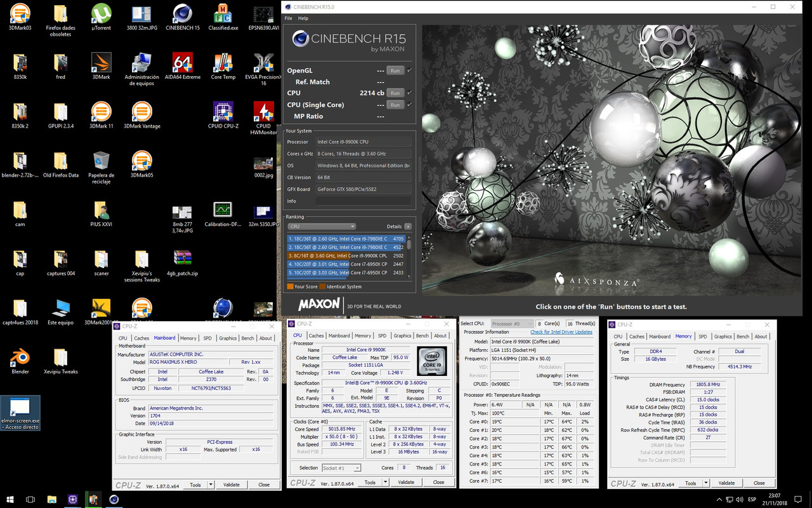Launch Blender from the desktop
Viewport: 812px width, 508px height.
(20, 361)
